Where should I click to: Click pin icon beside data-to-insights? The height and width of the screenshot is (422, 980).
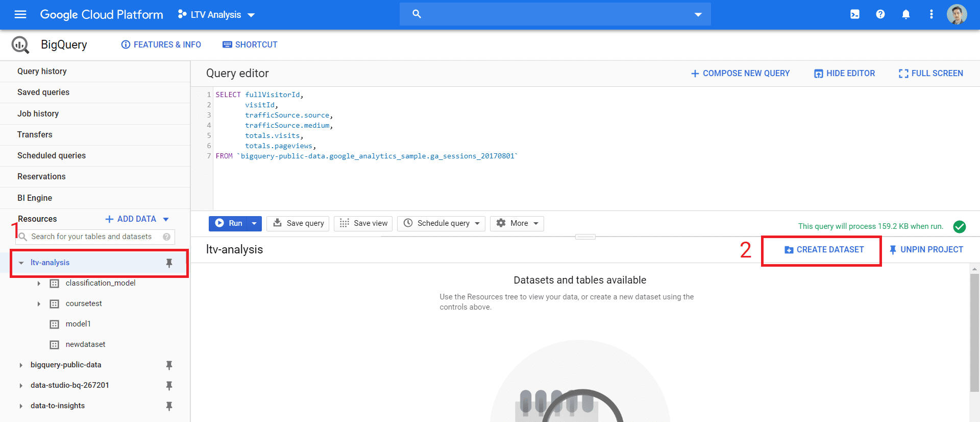click(169, 406)
